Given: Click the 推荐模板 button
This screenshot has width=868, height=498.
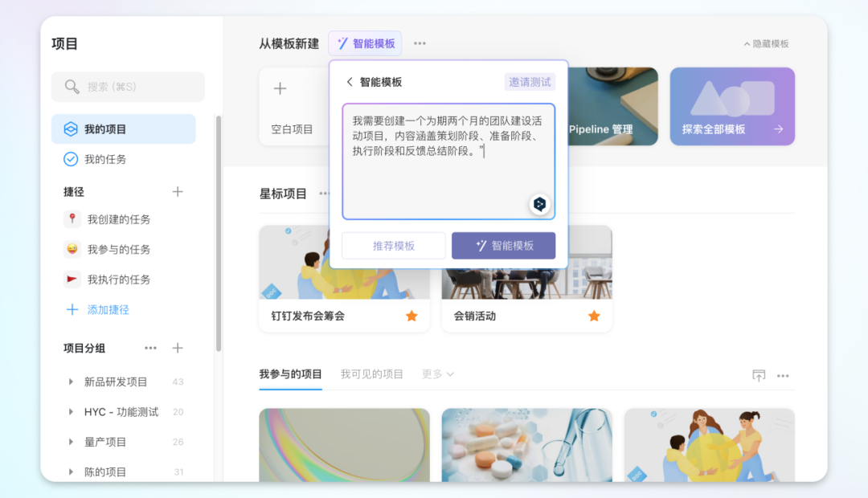Looking at the screenshot, I should pyautogui.click(x=394, y=246).
